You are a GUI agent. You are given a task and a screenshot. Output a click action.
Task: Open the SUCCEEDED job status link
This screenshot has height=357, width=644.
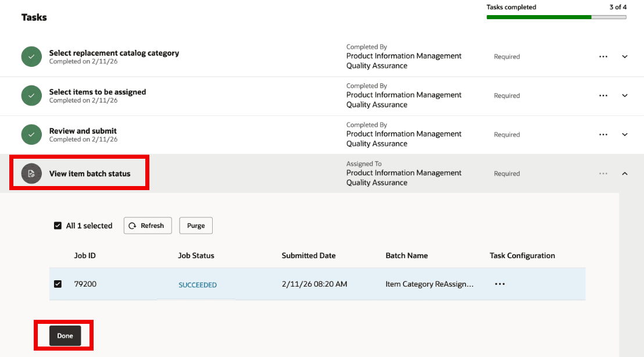[198, 285]
